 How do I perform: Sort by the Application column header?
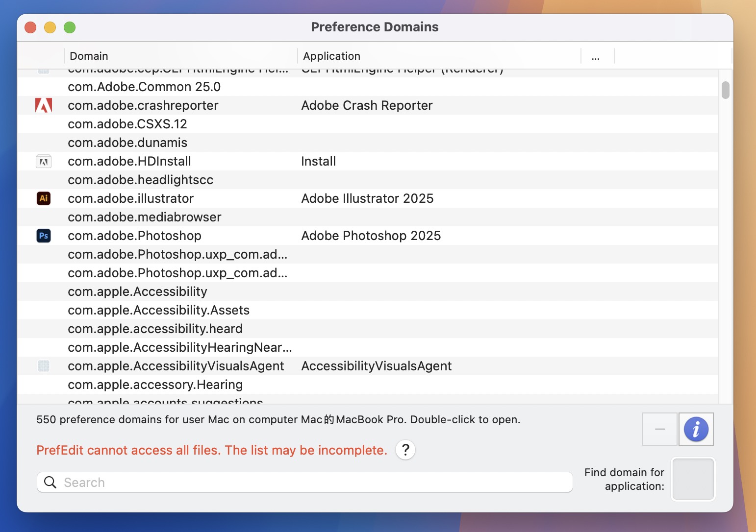[331, 56]
